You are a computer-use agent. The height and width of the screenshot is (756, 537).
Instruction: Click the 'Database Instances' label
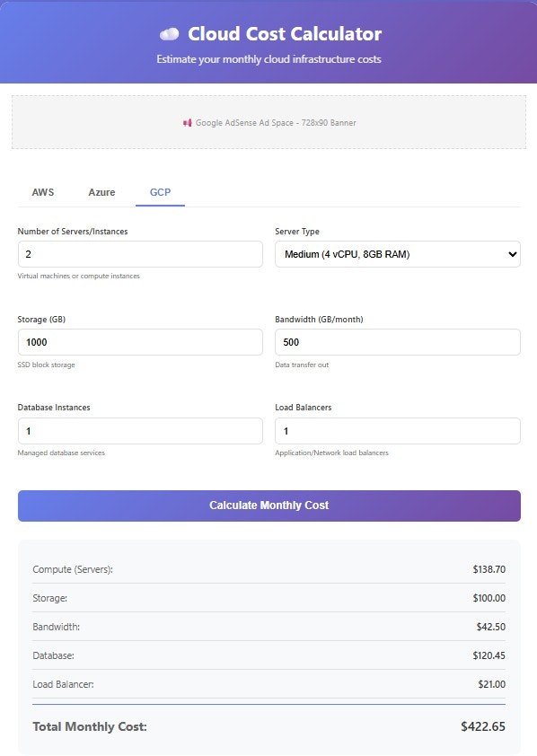tap(54, 408)
